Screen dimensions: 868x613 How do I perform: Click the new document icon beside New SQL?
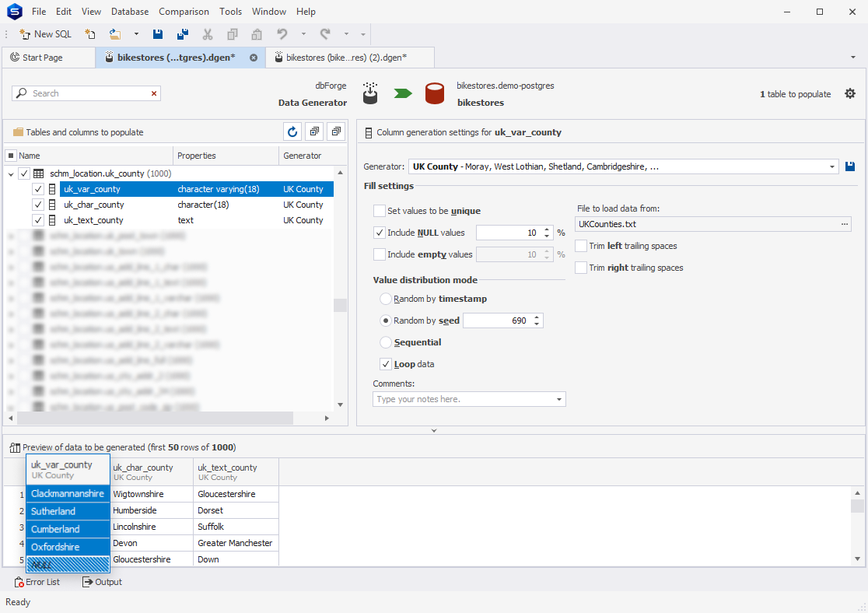tap(89, 34)
